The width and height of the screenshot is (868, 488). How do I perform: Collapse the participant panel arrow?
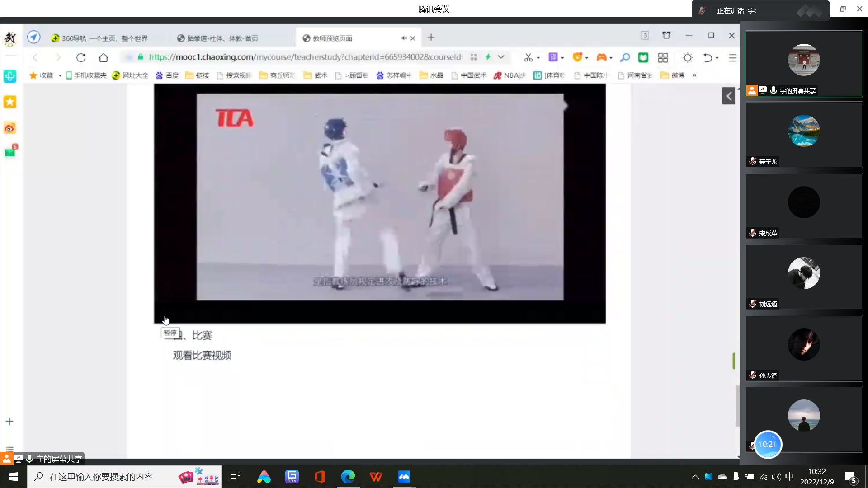728,96
